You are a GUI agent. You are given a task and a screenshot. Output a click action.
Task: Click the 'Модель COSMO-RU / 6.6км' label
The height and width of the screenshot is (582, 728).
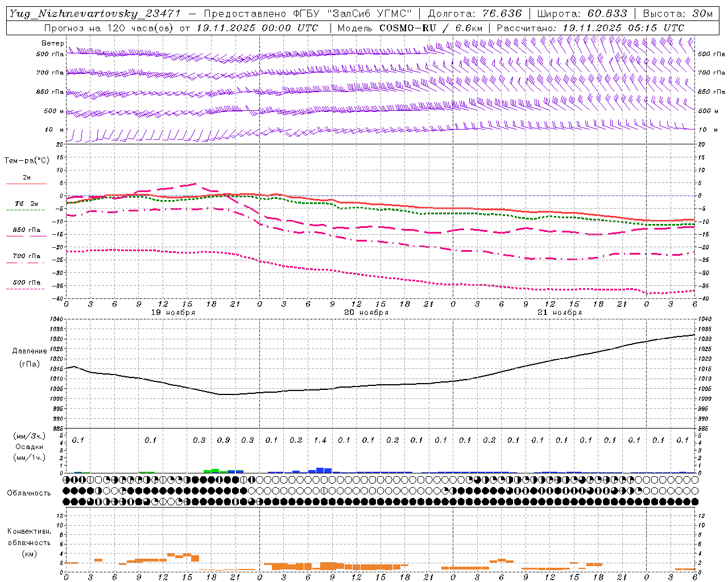click(410, 28)
